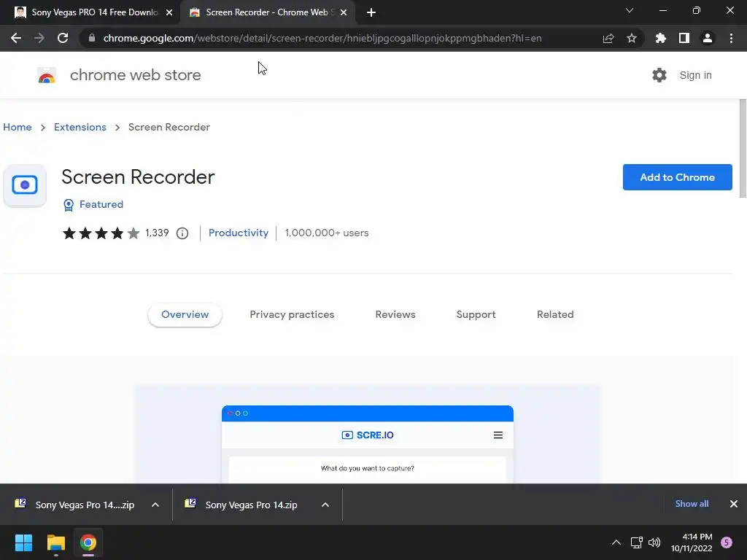The image size is (747, 560).
Task: Show hidden system tray icons
Action: click(x=616, y=542)
